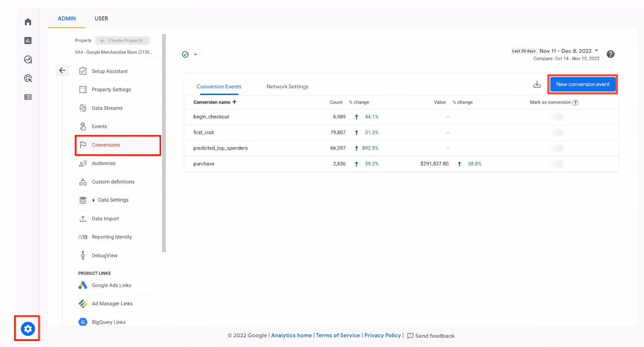The height and width of the screenshot is (347, 644).
Task: Click the Value column header
Action: (x=440, y=102)
